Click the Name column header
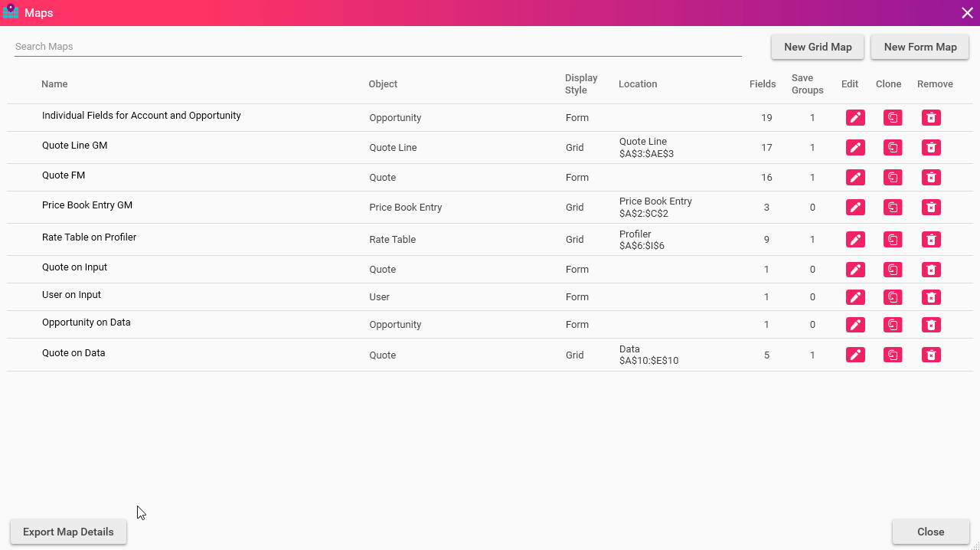 click(54, 84)
